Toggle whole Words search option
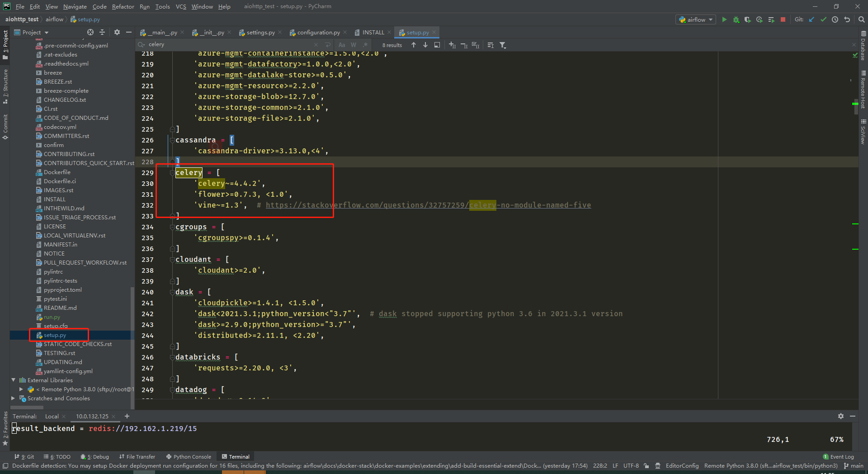 [x=354, y=45]
